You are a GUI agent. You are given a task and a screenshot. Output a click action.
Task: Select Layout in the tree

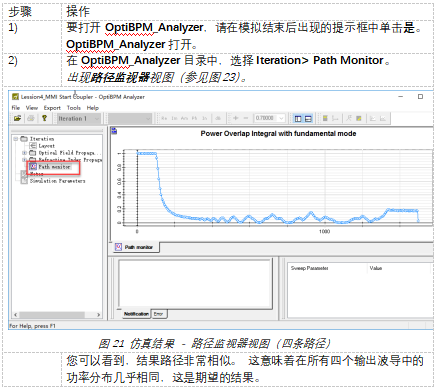pos(46,146)
